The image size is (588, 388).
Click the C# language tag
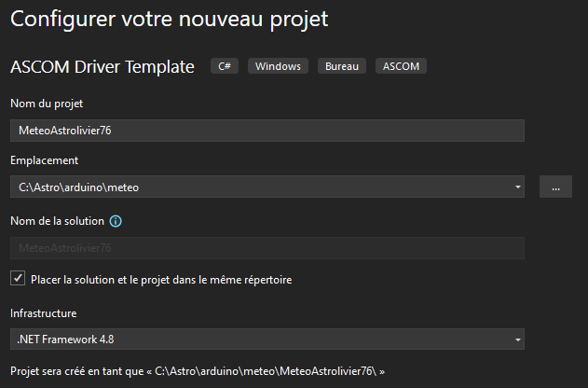click(225, 66)
